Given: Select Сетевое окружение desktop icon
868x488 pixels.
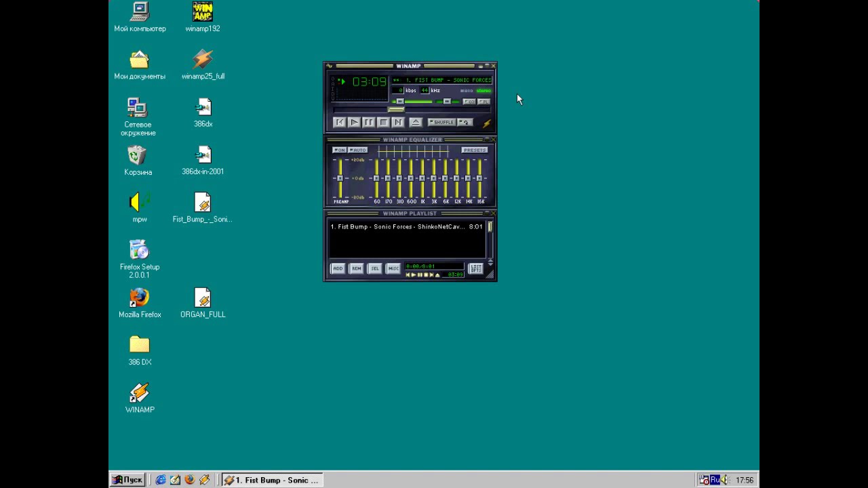Looking at the screenshot, I should click(138, 117).
